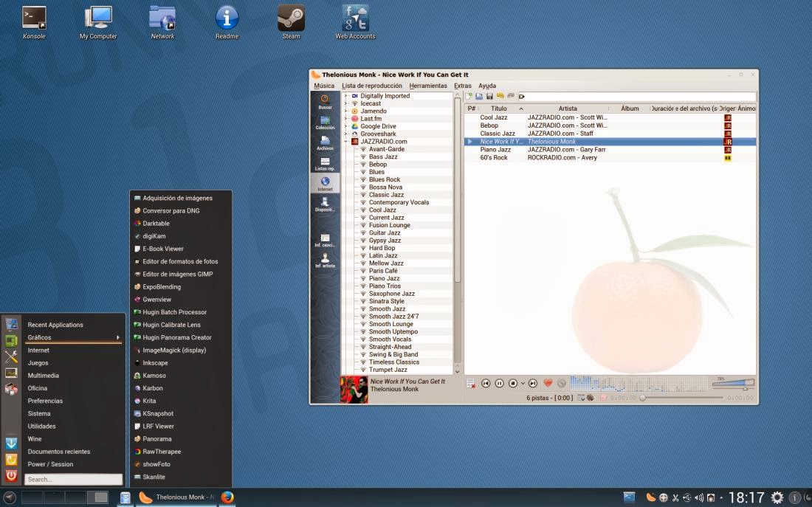Image resolution: width=812 pixels, height=507 pixels.
Task: Toggle the Last.fm love heart button
Action: click(x=548, y=384)
